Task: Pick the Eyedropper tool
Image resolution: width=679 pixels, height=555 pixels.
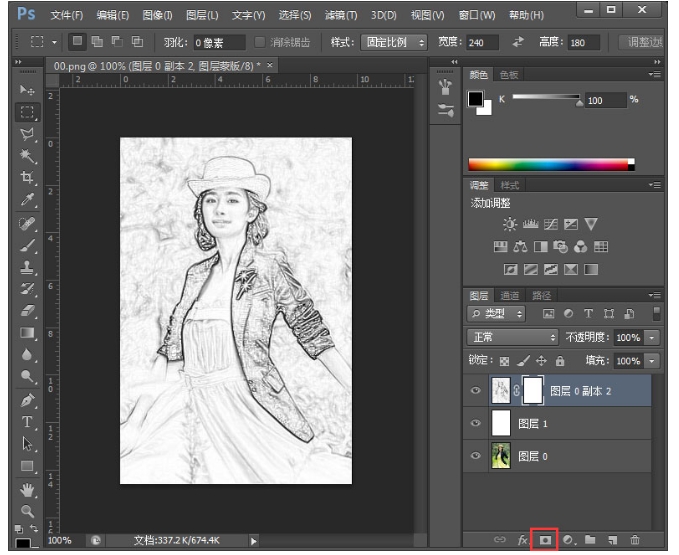Action: click(27, 199)
